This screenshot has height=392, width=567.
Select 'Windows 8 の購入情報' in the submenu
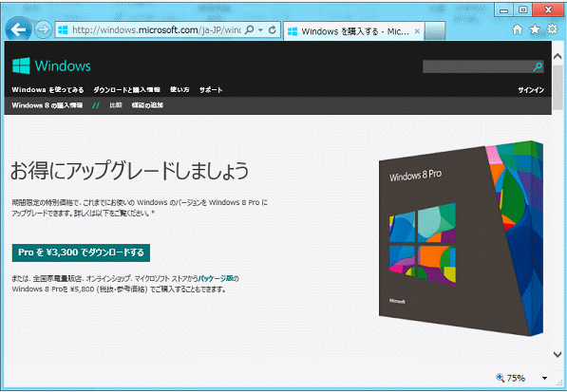47,105
